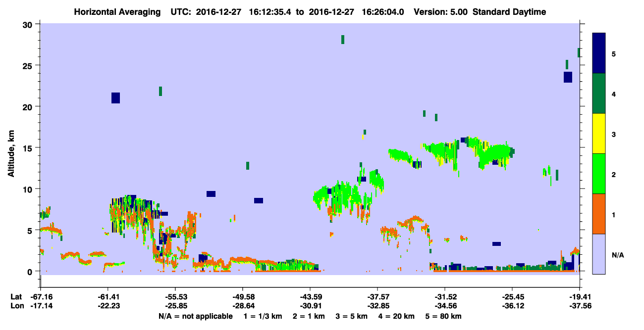Click the longitude value '-36.12'
644x330 pixels.
point(512,306)
